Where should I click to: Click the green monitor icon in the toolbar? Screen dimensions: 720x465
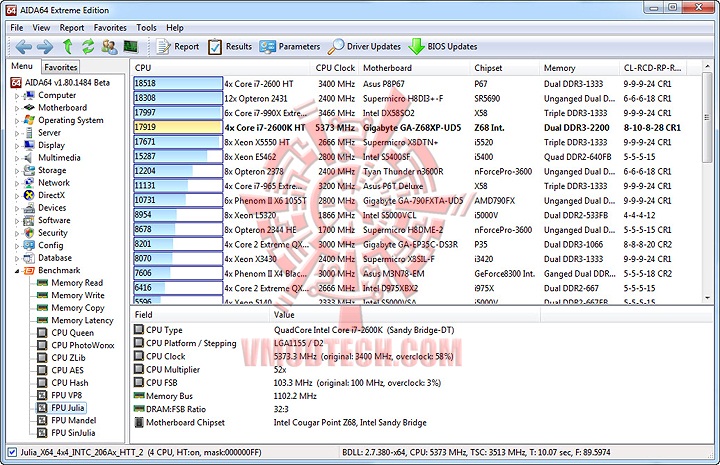(x=130, y=46)
